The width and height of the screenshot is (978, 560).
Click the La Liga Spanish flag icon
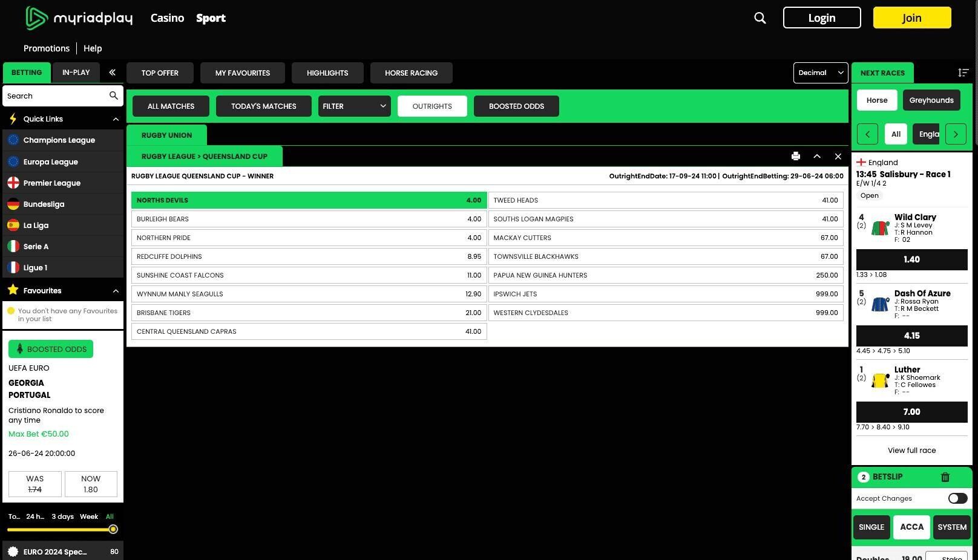13,225
